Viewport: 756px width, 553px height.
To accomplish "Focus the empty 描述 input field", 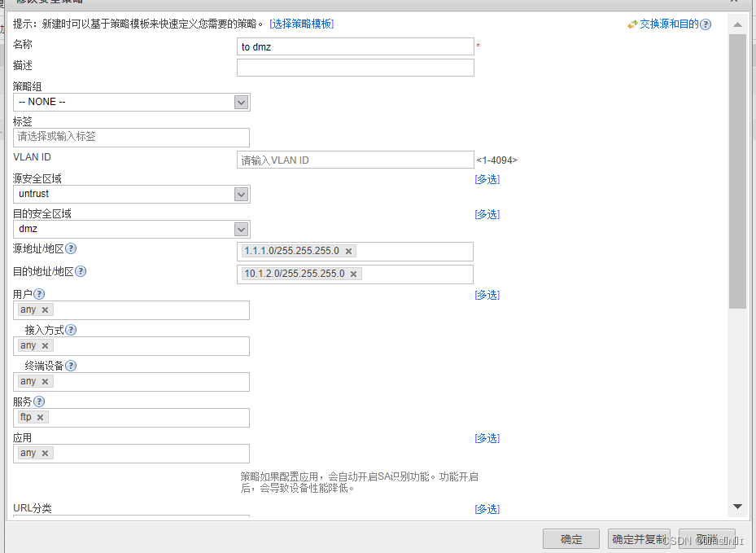I will click(356, 68).
